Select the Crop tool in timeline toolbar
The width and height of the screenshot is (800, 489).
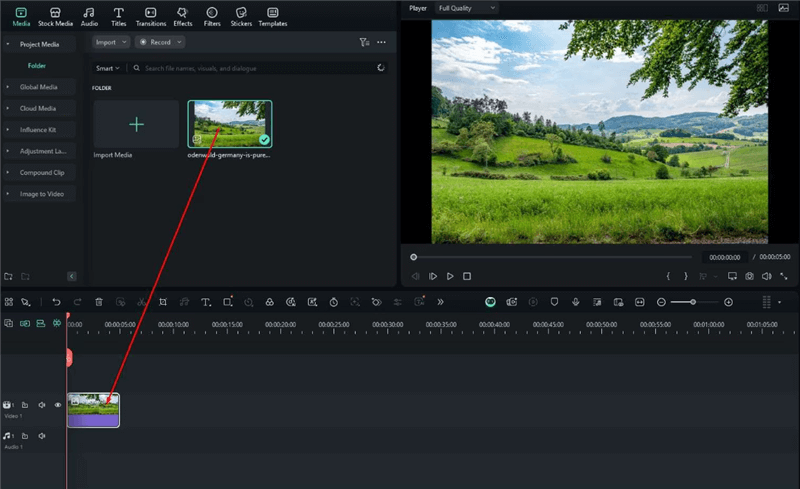click(x=163, y=302)
